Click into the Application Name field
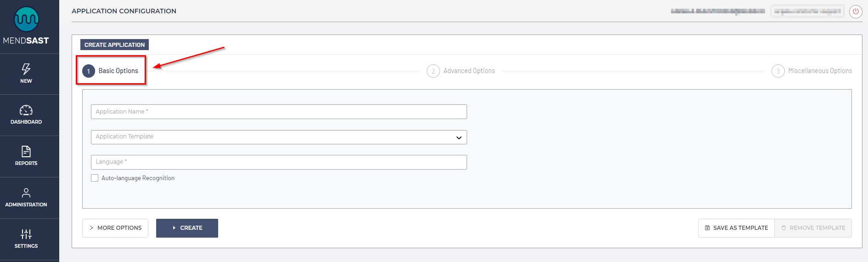 (278, 112)
